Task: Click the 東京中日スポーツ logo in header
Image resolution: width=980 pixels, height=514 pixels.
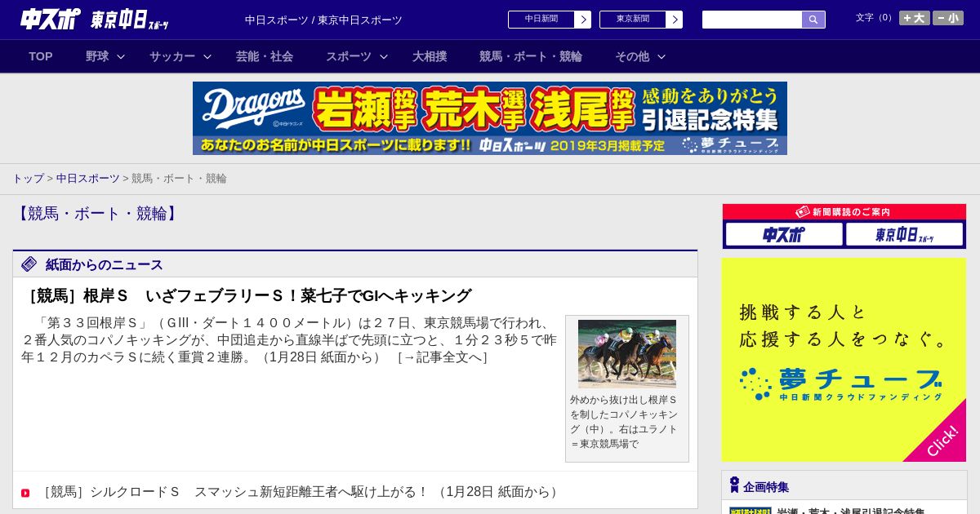Action: point(129,20)
